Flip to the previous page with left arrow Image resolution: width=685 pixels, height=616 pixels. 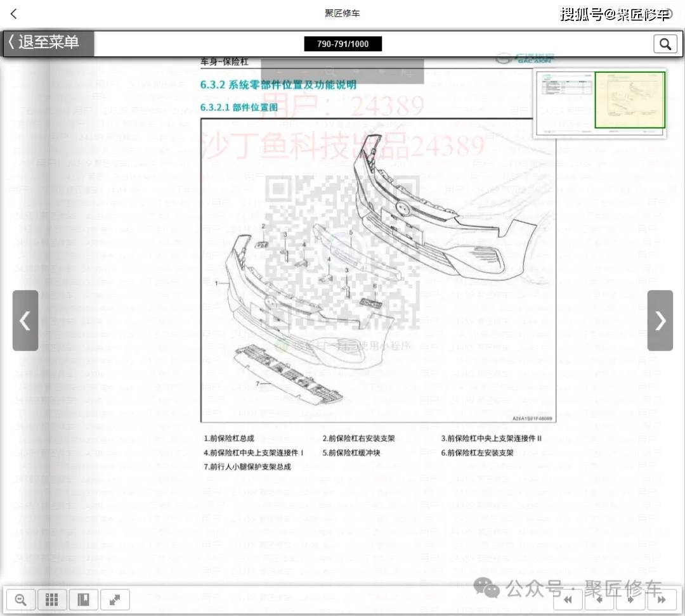tap(25, 321)
